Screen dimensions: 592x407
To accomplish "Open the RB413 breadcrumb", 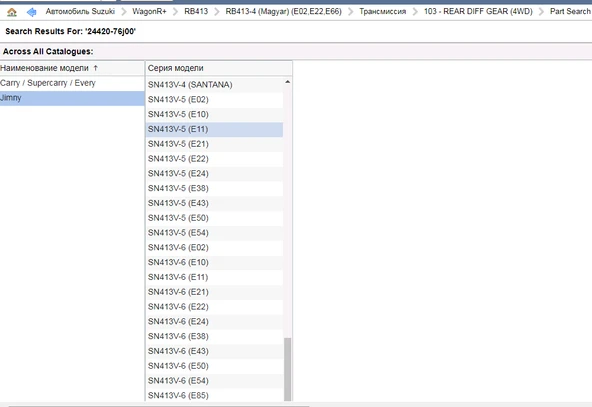I will point(196,11).
